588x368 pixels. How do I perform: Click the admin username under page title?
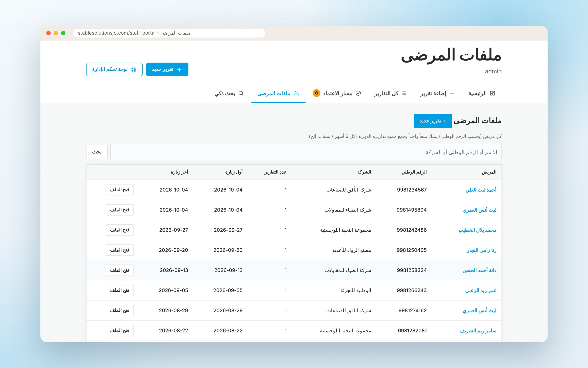[493, 71]
